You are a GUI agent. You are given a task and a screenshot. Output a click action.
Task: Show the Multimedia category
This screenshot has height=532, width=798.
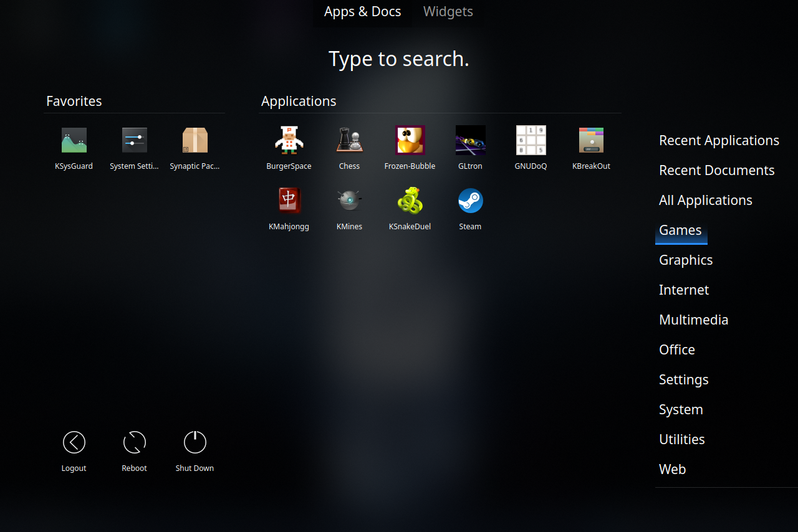[693, 320]
